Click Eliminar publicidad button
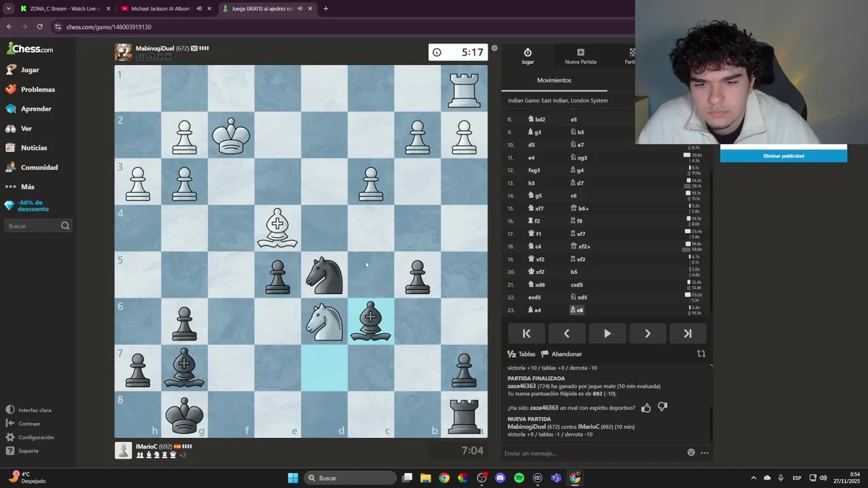 click(783, 156)
